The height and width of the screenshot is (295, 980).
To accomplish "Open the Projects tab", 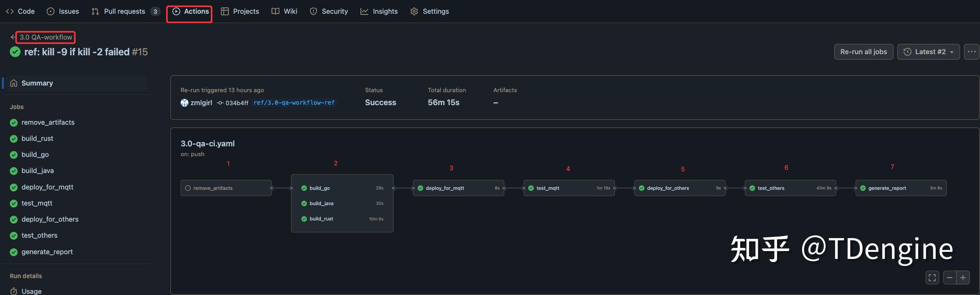I will point(240,11).
